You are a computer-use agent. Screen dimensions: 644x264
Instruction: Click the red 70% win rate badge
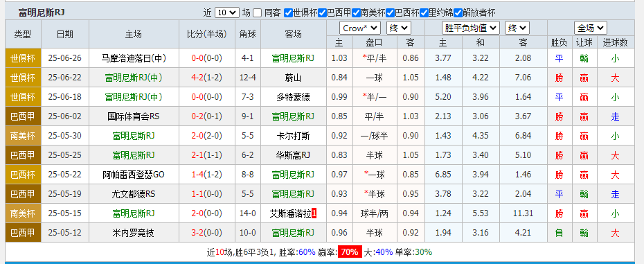(x=350, y=252)
